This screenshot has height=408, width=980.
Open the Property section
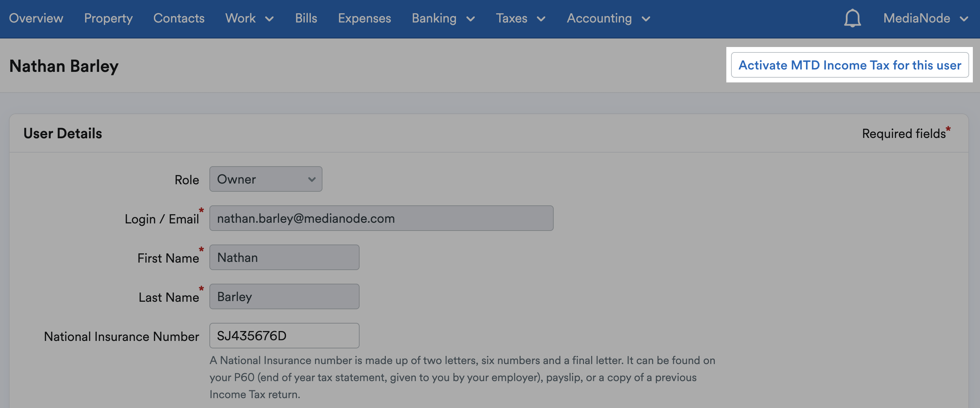click(x=108, y=18)
